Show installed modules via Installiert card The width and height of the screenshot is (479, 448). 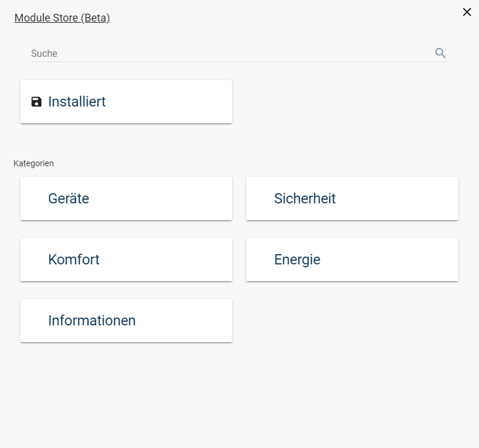[126, 101]
